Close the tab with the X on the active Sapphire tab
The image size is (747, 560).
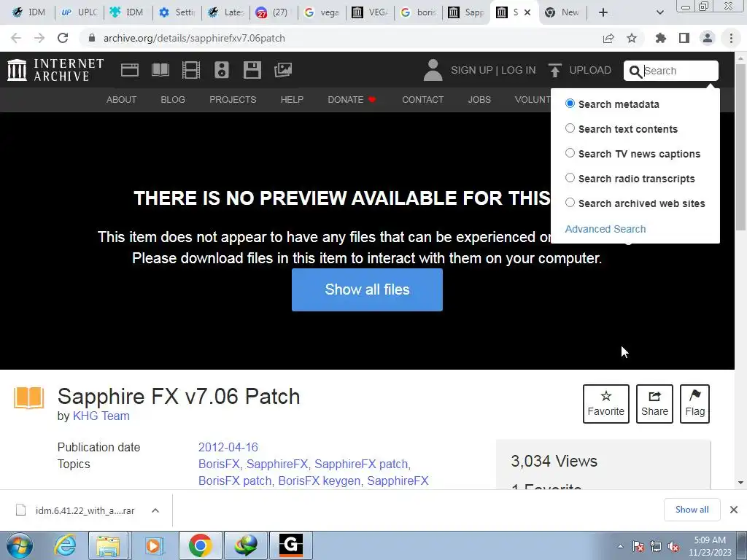point(527,12)
